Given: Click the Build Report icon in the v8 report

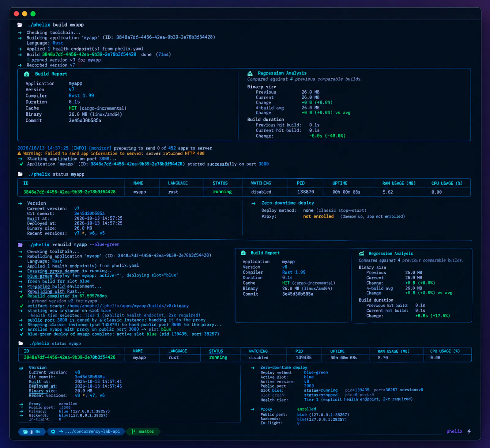Looking at the screenshot, I should tap(243, 253).
